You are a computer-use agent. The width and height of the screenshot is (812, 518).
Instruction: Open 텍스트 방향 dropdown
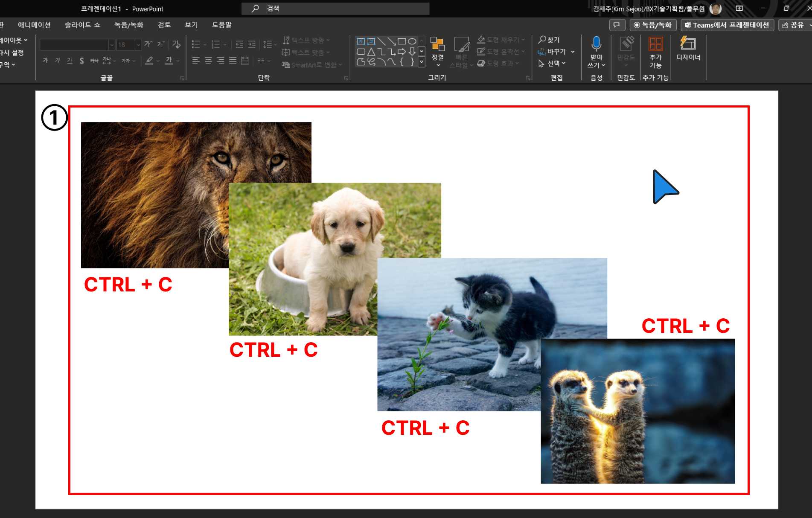(306, 40)
